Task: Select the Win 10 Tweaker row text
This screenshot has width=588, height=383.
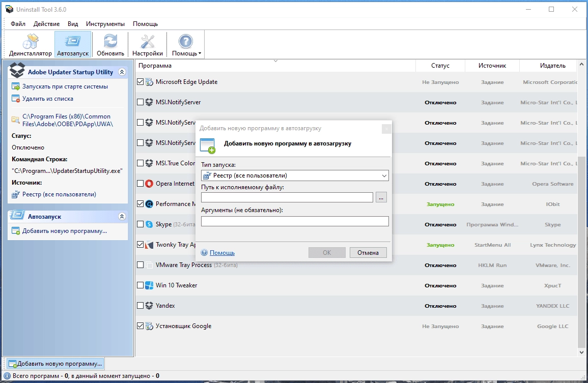Action: point(176,285)
